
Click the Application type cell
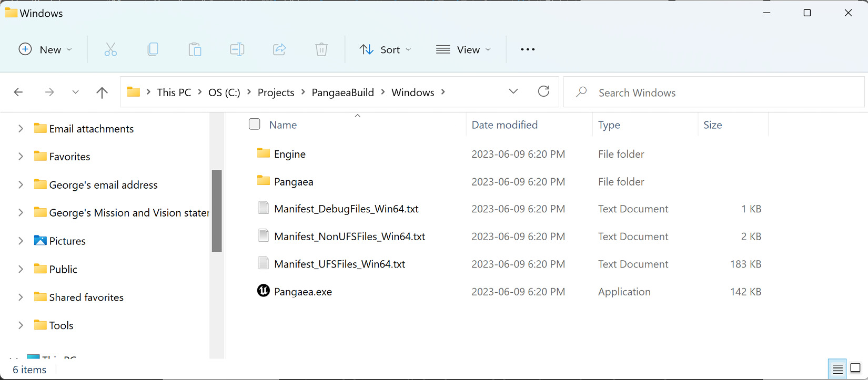[624, 292]
